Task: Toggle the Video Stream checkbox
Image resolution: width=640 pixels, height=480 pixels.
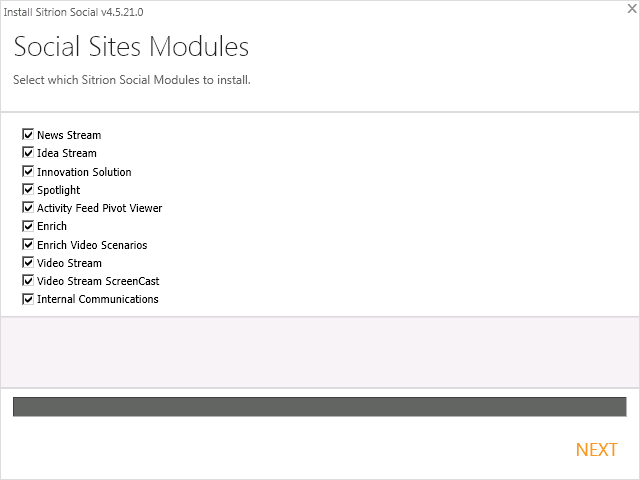Action: [28, 263]
